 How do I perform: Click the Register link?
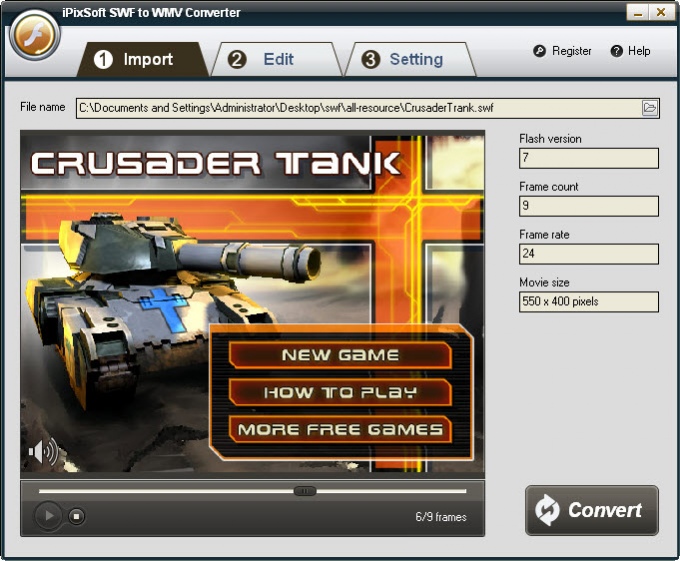[x=572, y=51]
